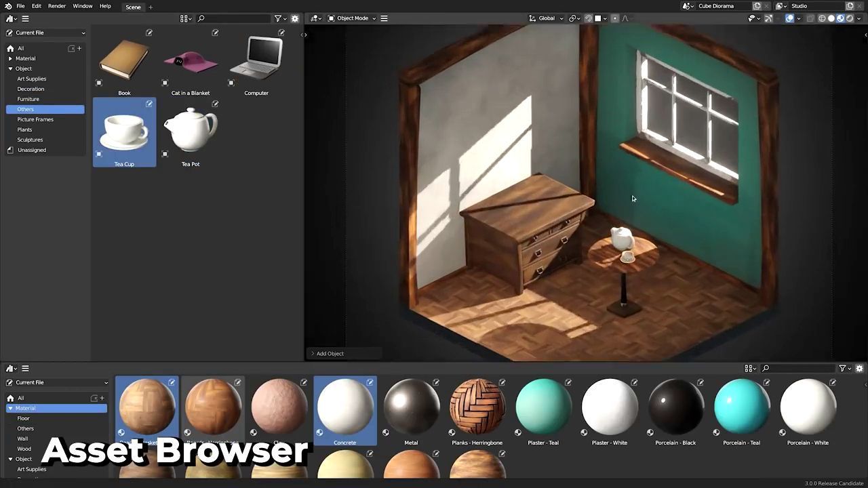
Task: Click the new scene icon beside Cube Diorama
Action: 757,6
